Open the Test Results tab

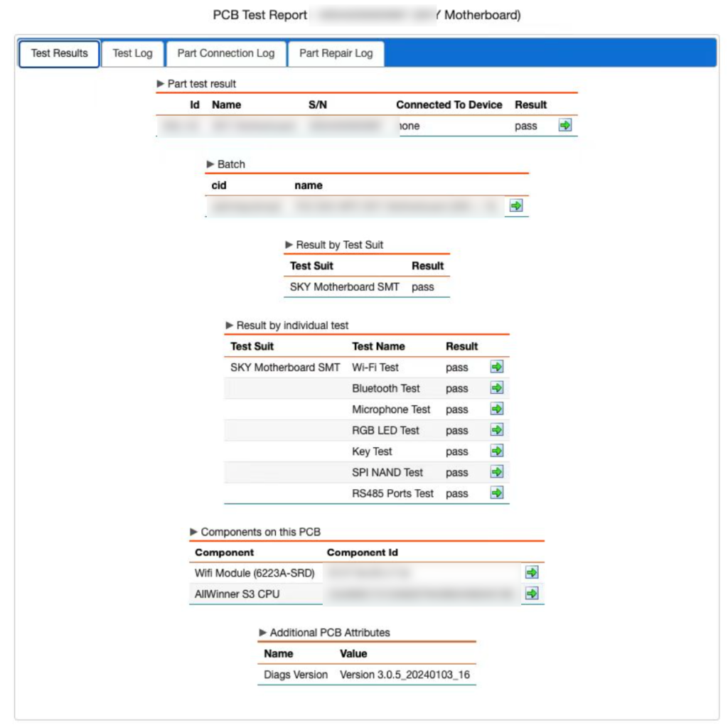(59, 53)
